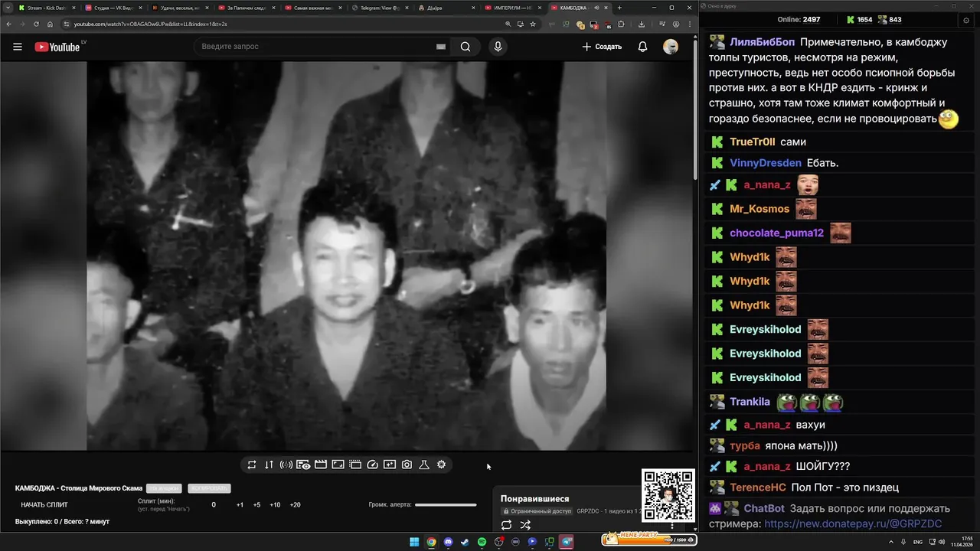Click TerenceHC username in chat
This screenshot has width=980, height=551.
(758, 487)
